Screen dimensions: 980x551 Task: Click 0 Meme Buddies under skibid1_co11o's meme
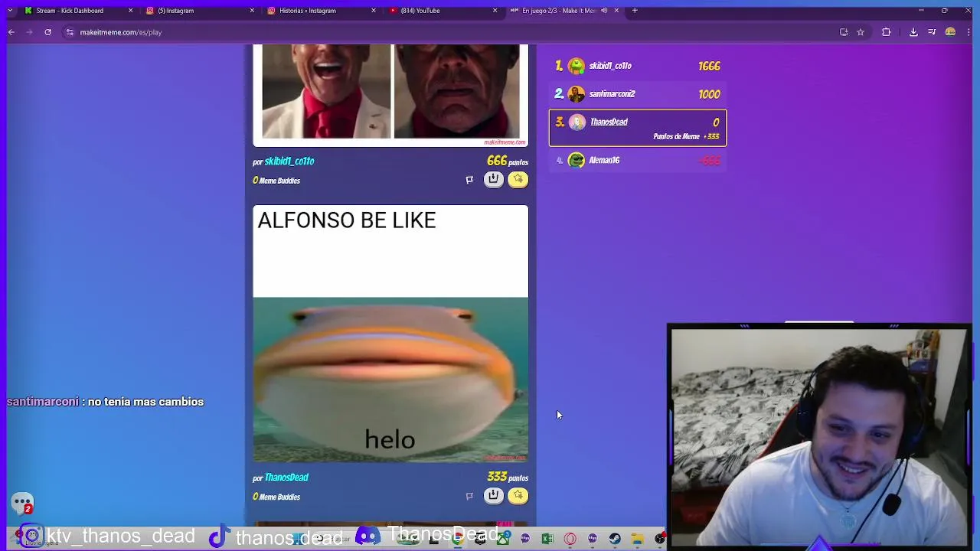coord(276,181)
